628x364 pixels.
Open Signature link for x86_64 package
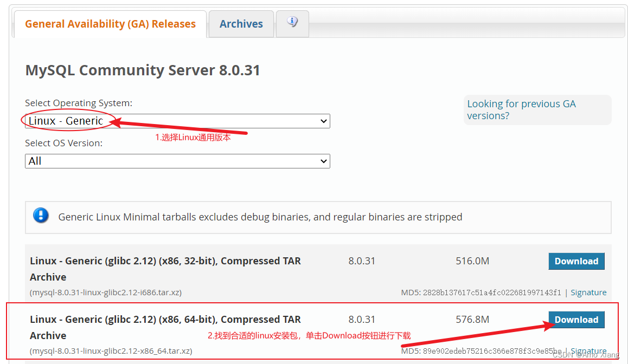588,351
